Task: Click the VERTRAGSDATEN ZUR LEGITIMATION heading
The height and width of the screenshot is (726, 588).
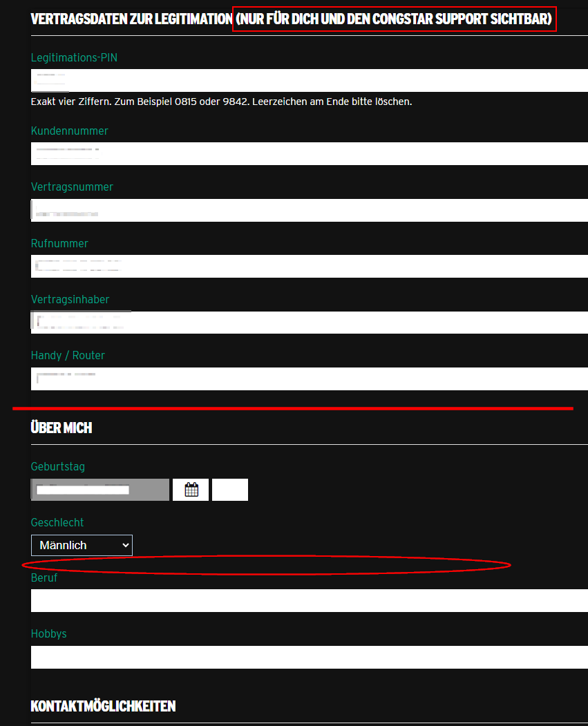Action: [x=131, y=19]
